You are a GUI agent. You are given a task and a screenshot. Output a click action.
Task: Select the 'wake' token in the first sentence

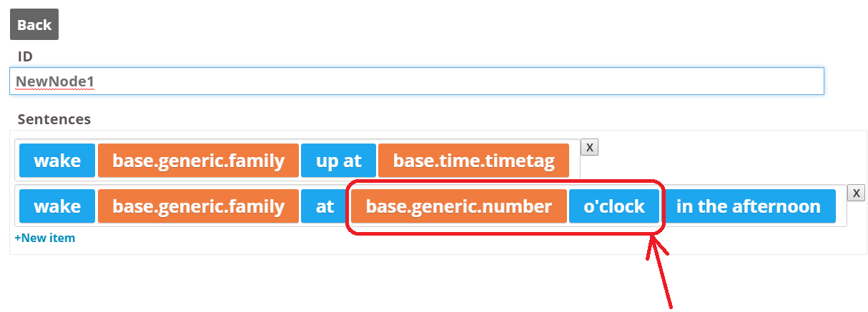point(57,161)
